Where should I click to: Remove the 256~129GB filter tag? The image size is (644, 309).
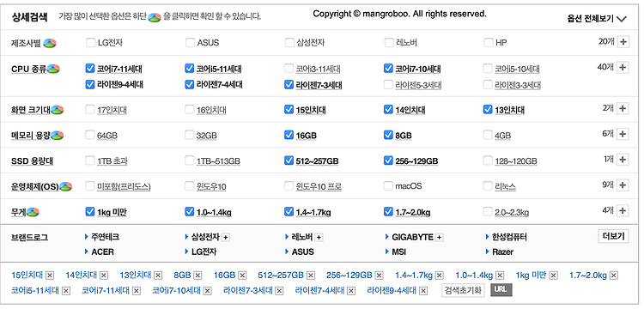[x=379, y=276]
